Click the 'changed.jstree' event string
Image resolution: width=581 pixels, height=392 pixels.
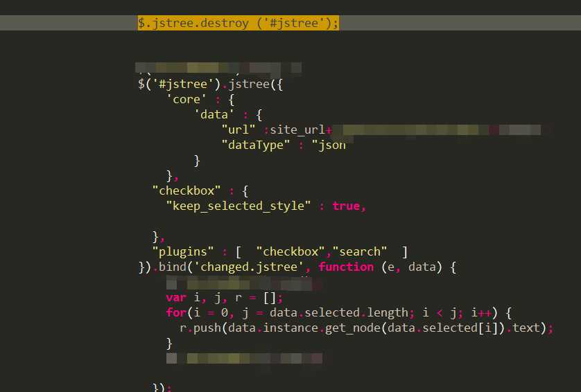click(249, 267)
